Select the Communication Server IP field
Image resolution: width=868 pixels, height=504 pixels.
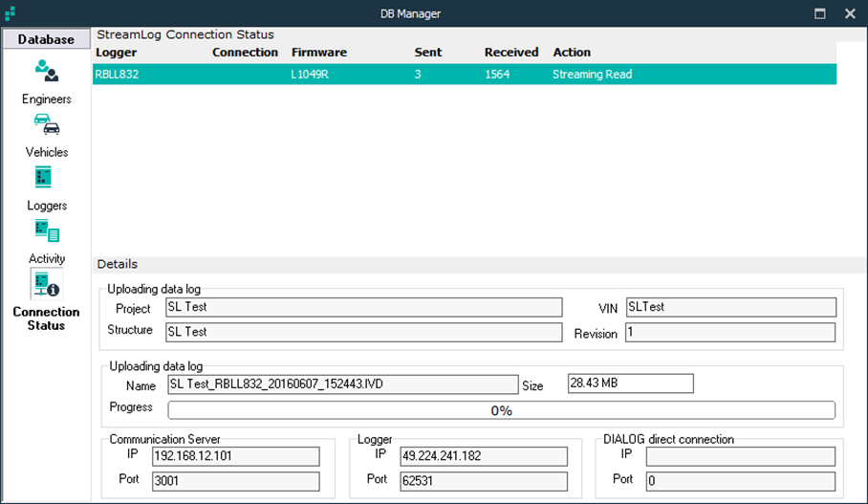(235, 456)
